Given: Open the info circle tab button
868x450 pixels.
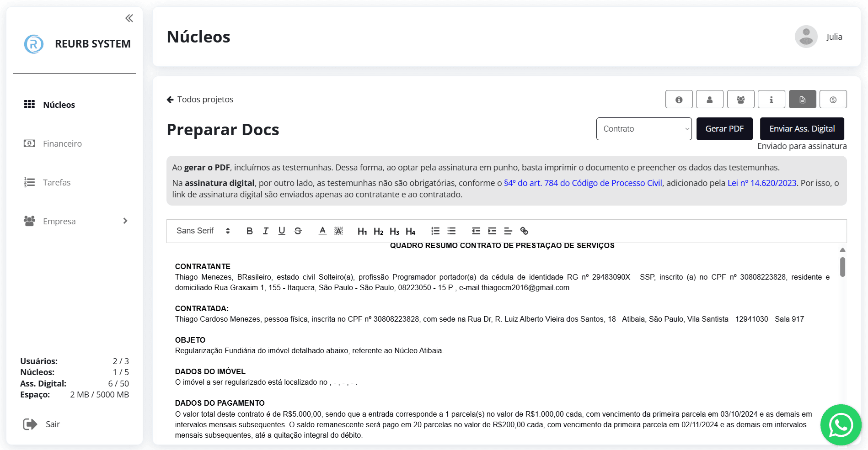Looking at the screenshot, I should coord(679,99).
